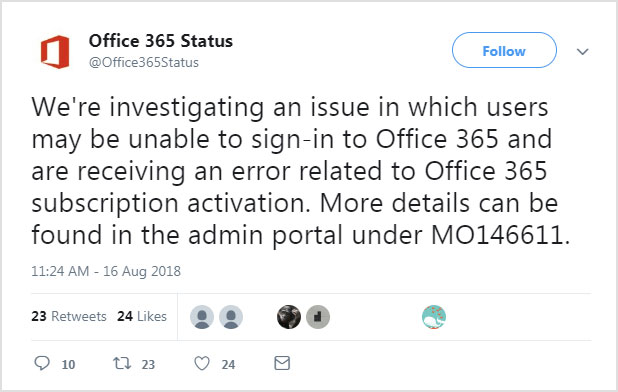Open the Office 365 Status profile name
The height and width of the screenshot is (392, 618).
(160, 41)
